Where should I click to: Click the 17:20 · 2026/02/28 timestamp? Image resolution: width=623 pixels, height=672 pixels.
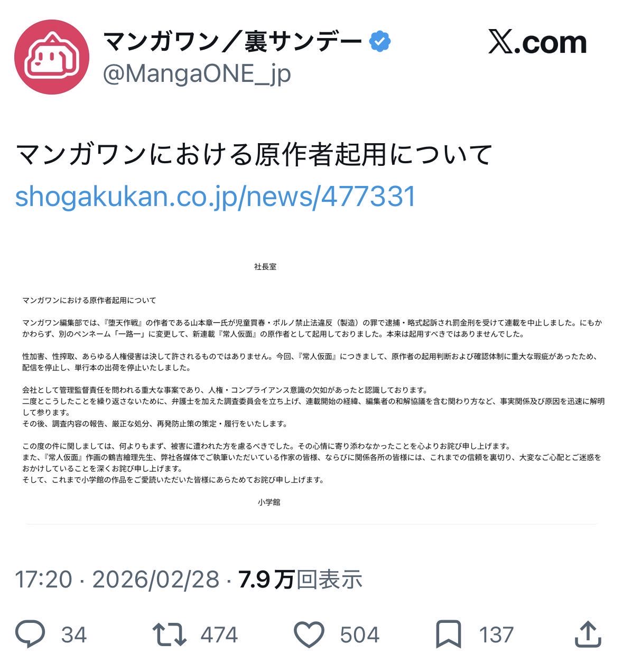[x=117, y=579]
